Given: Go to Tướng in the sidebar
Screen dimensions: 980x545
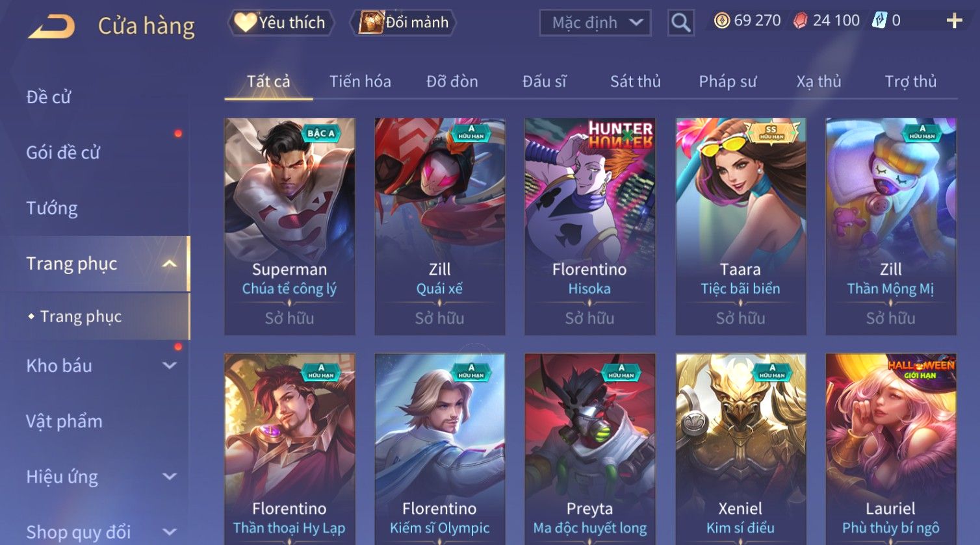Looking at the screenshot, I should tap(52, 209).
